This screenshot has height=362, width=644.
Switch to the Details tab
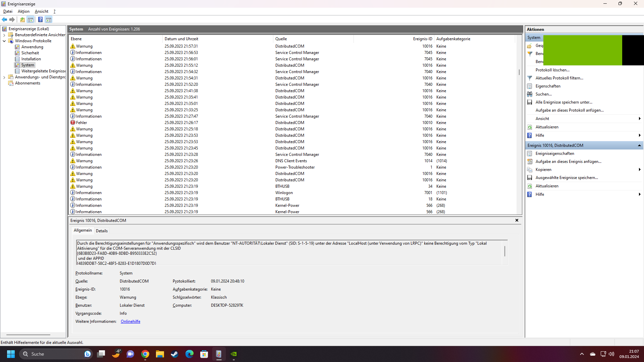(x=102, y=231)
